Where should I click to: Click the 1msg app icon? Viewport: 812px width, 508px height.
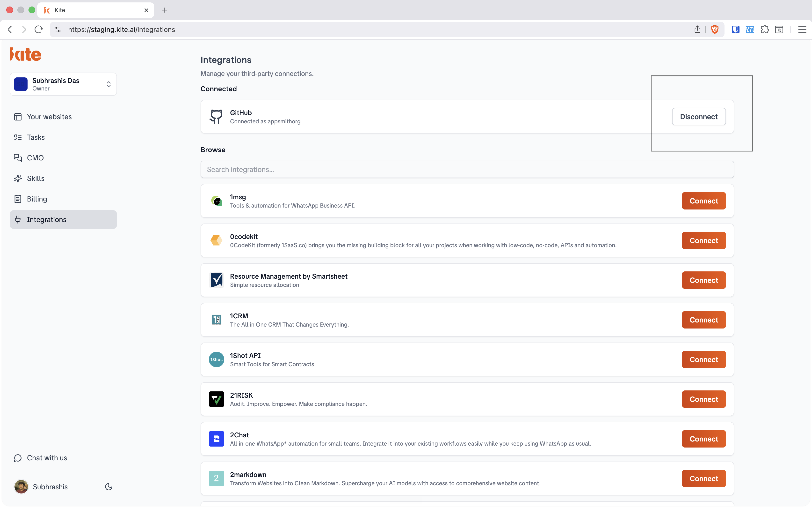pyautogui.click(x=217, y=201)
